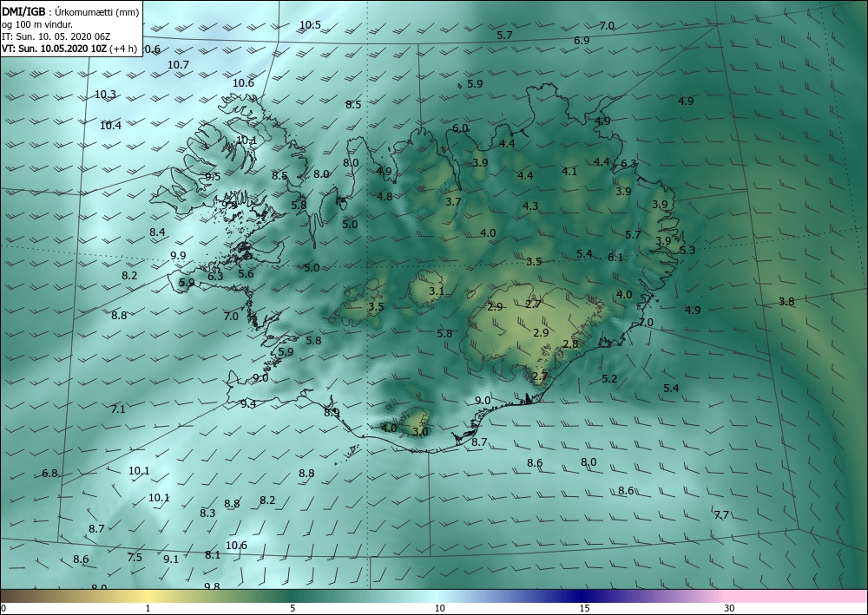
Task: Click the 1 label on the color scale
Action: [148, 609]
